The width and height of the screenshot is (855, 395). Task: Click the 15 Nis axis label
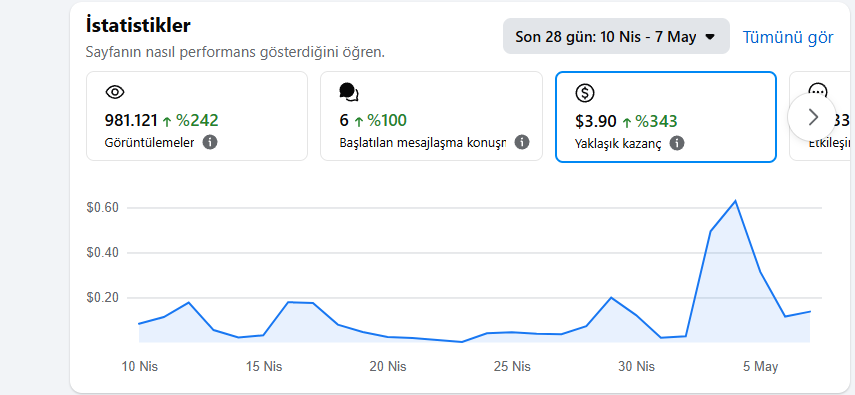coord(264,367)
